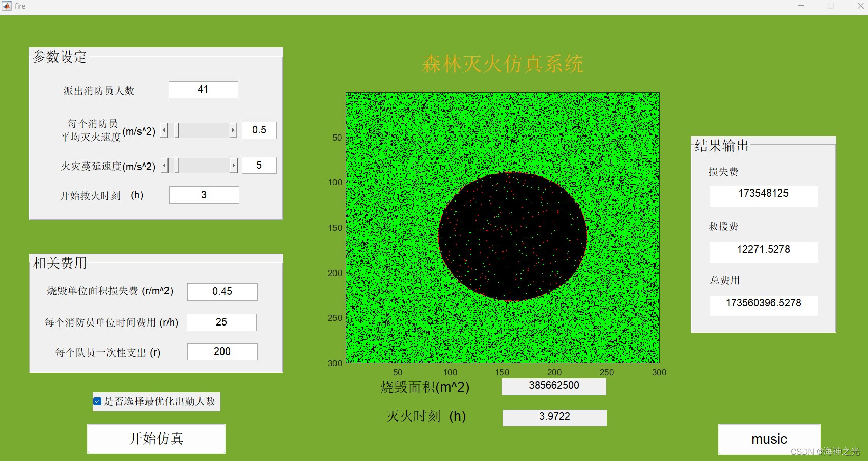Click the 救援费 label

[723, 227]
